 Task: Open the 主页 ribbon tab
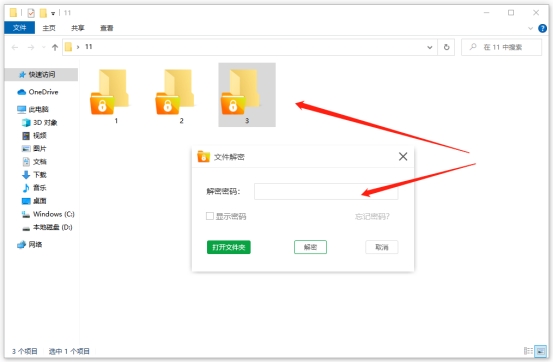49,28
